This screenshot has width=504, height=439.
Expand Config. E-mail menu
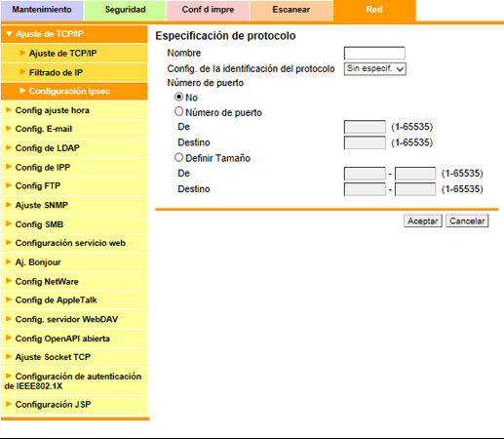(74, 129)
